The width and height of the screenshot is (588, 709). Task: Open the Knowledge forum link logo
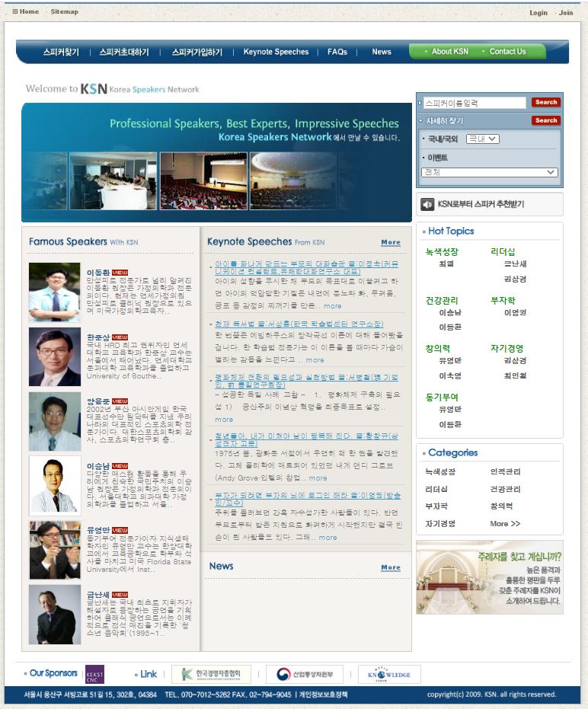389,674
